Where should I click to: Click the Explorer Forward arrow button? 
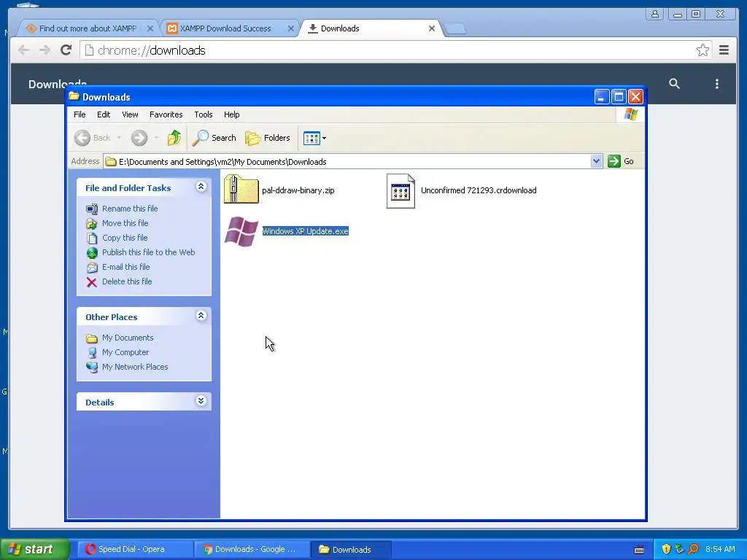pos(139,138)
